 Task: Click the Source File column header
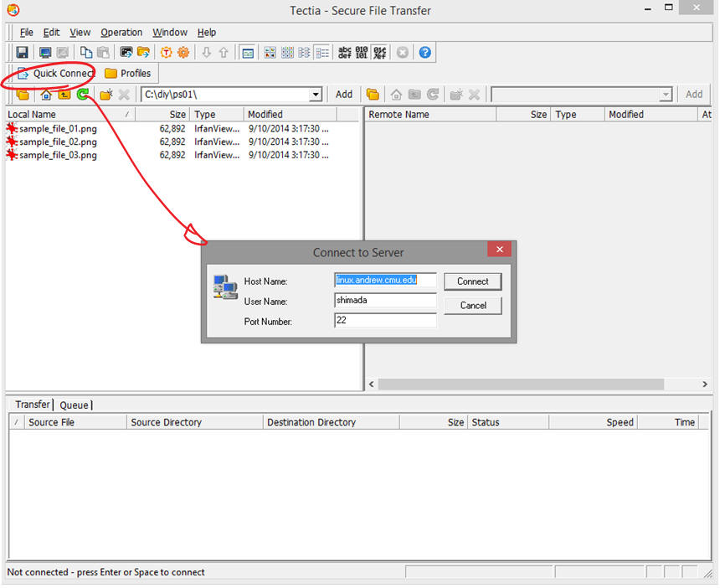point(75,422)
